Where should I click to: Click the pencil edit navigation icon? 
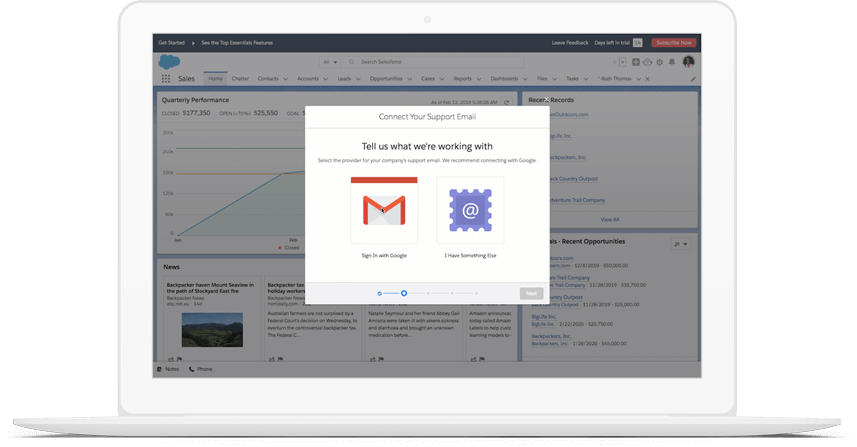tap(693, 79)
